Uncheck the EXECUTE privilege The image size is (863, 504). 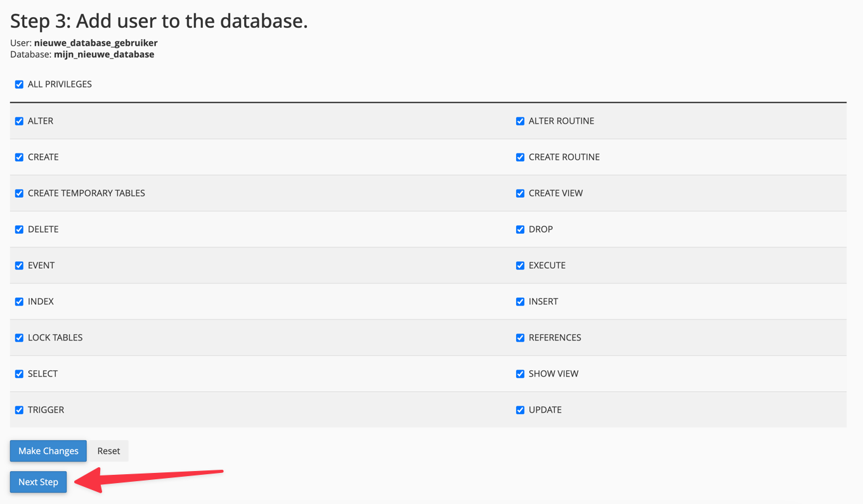(x=520, y=266)
